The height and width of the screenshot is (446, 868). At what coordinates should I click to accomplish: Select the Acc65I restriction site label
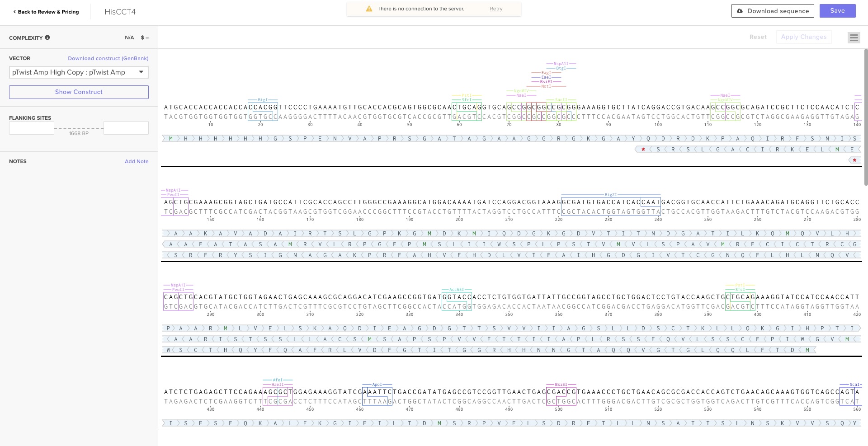pos(456,290)
